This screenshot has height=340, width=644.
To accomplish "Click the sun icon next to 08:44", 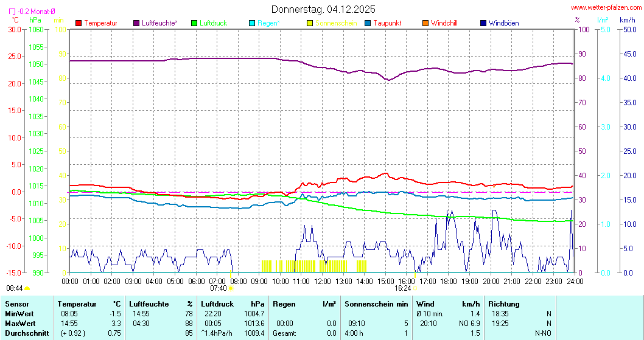I will [x=27, y=288].
